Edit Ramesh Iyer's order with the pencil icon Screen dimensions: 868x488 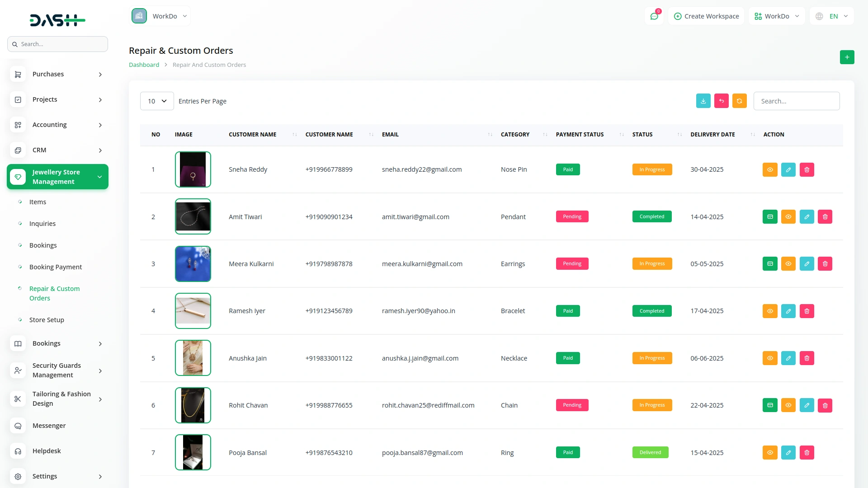[x=788, y=311]
